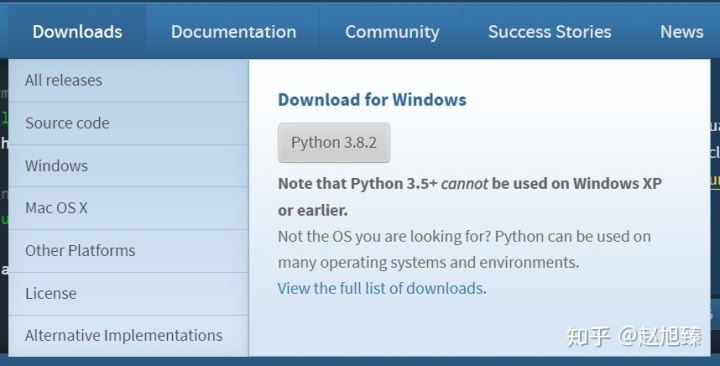Screen dimensions: 720x366
Task: Choose Mac OS X from the submenu
Action: [x=129, y=208]
